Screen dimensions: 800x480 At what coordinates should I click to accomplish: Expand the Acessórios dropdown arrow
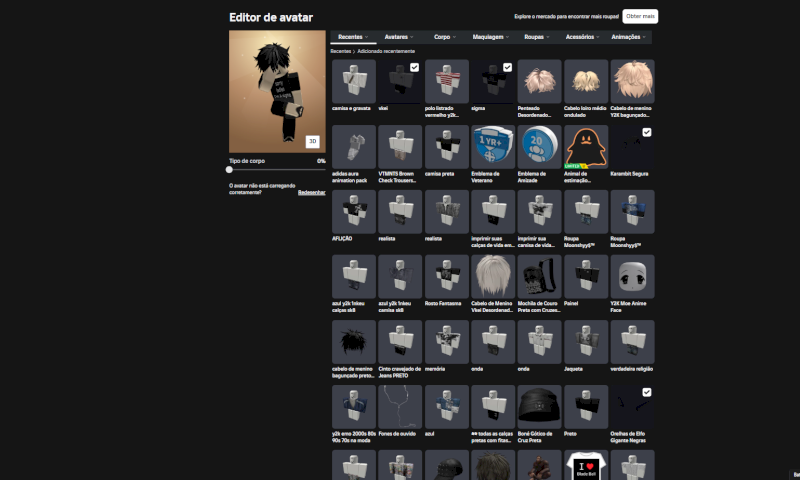[x=598, y=37]
